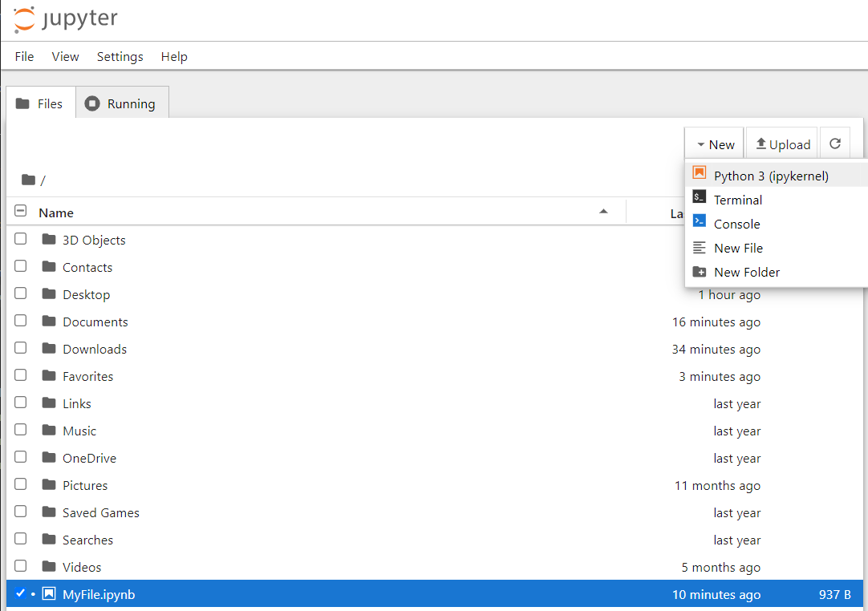
Task: Click the Favorites folder icon
Action: click(49, 375)
